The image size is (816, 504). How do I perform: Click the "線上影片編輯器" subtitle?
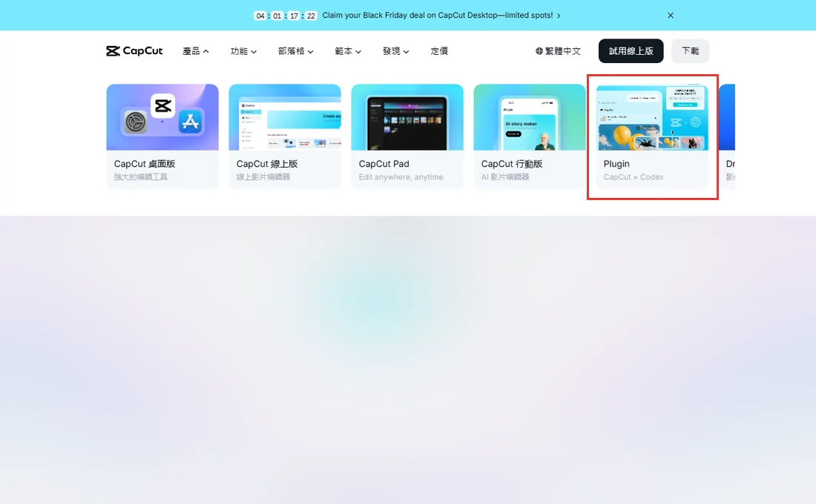point(263,177)
